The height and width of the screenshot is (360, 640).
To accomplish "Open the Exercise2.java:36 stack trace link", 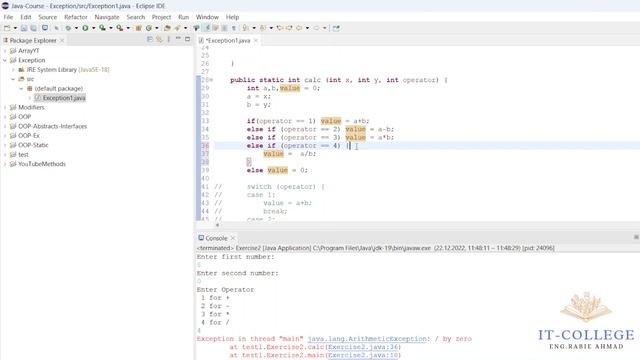I will 363,347.
